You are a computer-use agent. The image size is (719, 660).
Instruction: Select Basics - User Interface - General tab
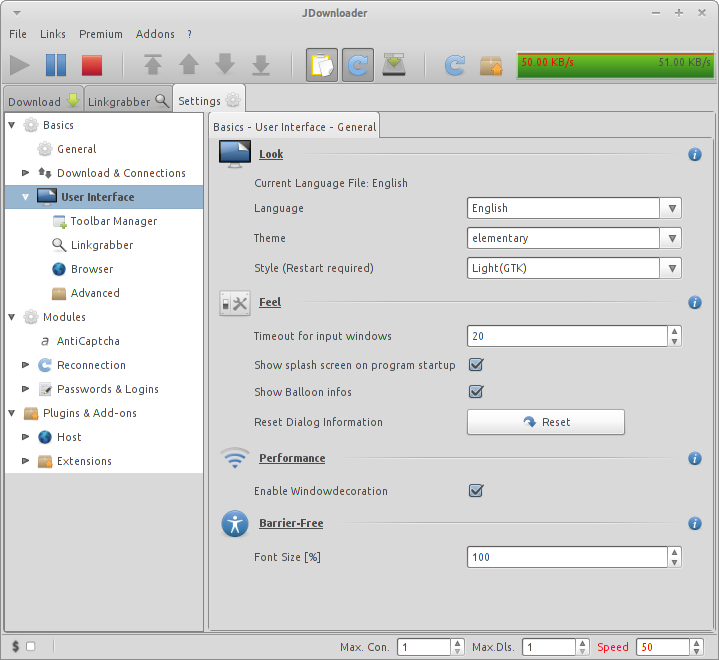(x=294, y=127)
